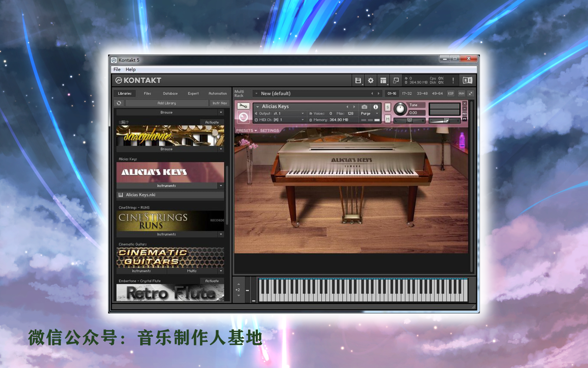Image resolution: width=588 pixels, height=368 pixels.
Task: Expand arrow beside CineStrings RUNS Instruments bar
Action: [x=221, y=234]
